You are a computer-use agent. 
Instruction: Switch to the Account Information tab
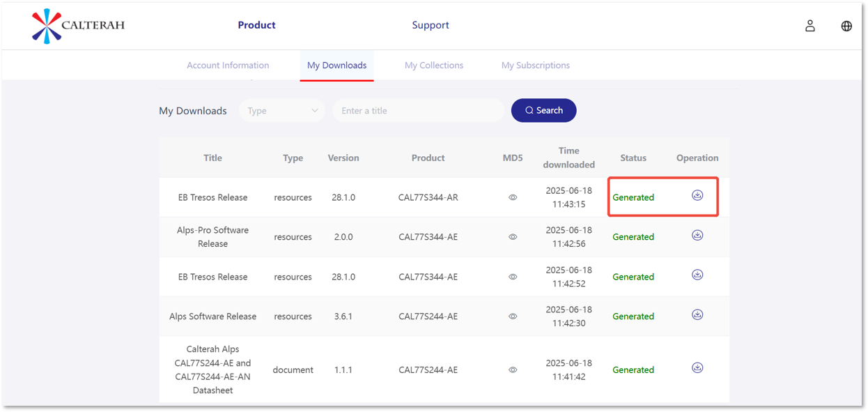228,66
